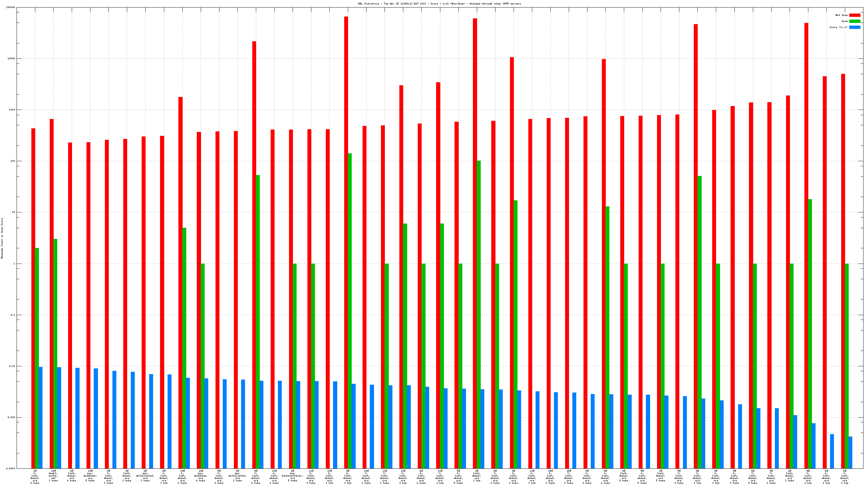
Task: Click the RBL Statistics chart title
Action: click(x=439, y=4)
